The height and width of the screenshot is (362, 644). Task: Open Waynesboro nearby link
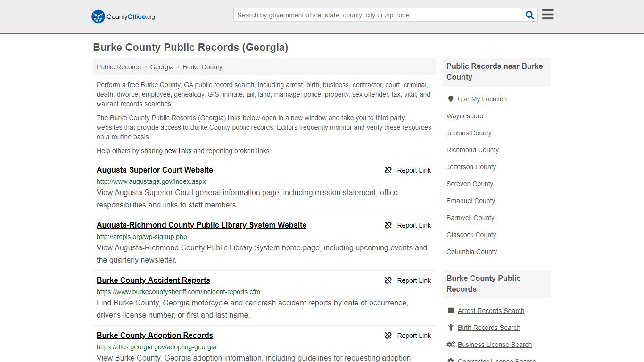click(465, 116)
